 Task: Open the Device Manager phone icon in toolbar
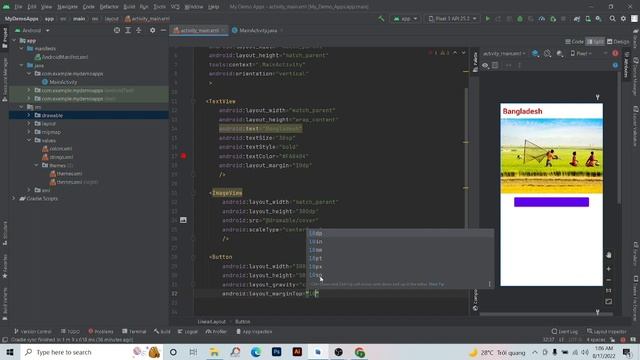(x=588, y=19)
